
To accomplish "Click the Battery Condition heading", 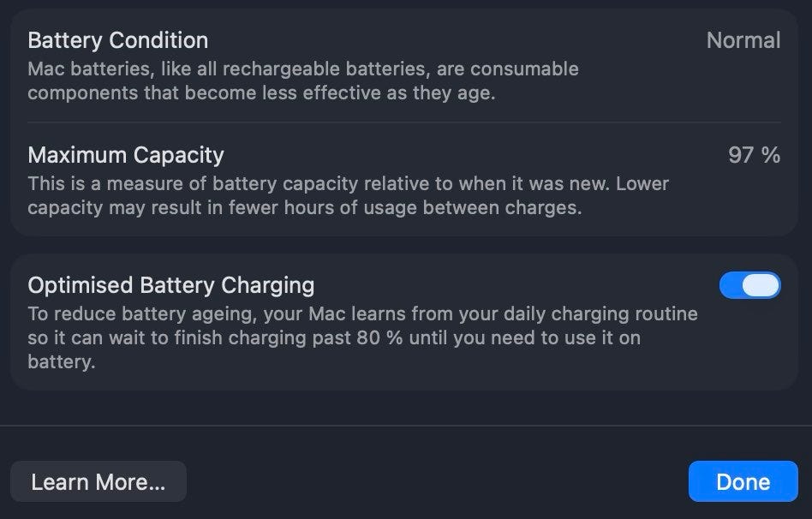I will tap(117, 40).
